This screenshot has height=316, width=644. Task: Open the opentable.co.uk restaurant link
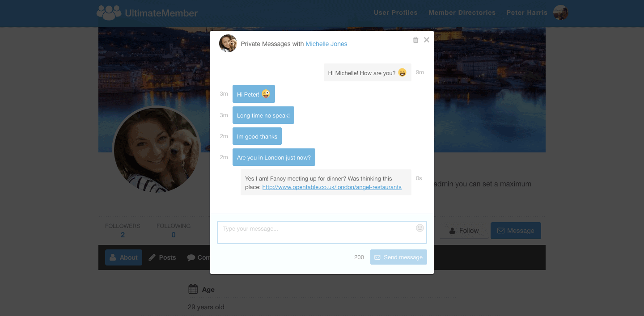[x=332, y=187]
